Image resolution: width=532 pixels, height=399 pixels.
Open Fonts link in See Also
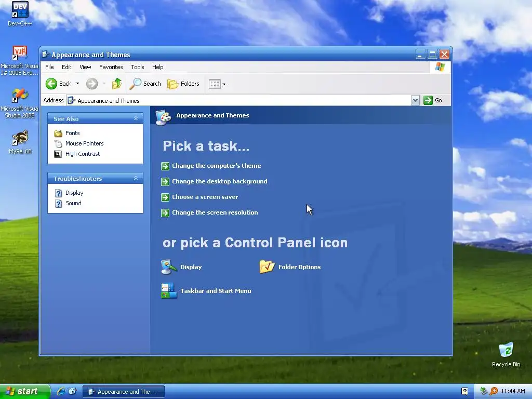pyautogui.click(x=72, y=133)
